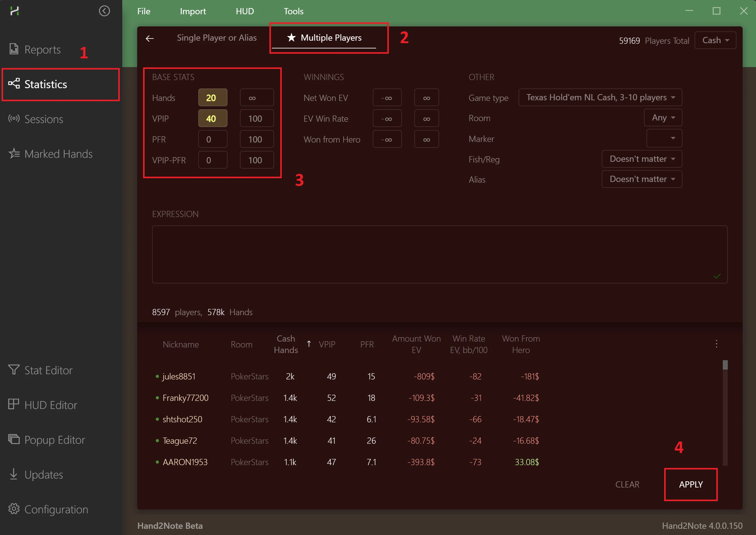Open the table column options three-dot menu
The height and width of the screenshot is (535, 756).
click(x=717, y=344)
